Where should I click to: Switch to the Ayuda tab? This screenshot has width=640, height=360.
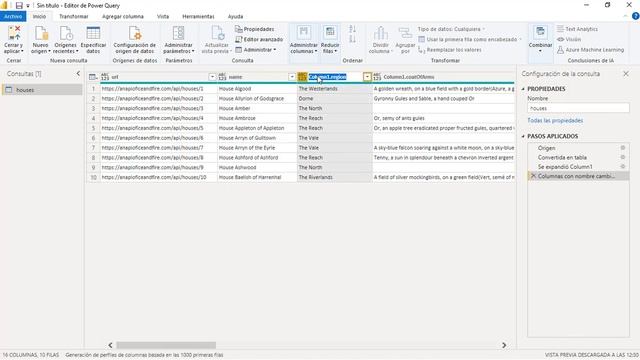pos(236,16)
